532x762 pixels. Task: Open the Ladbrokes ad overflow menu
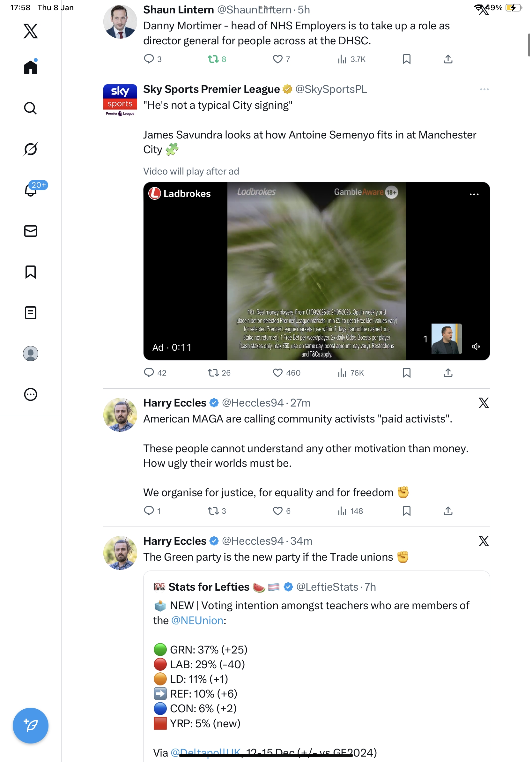point(474,194)
